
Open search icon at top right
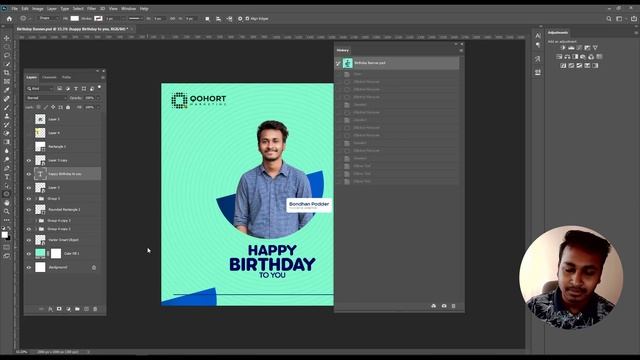pyautogui.click(x=609, y=19)
